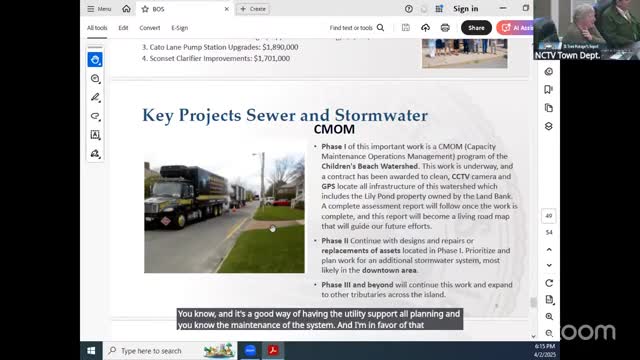Image resolution: width=640 pixels, height=360 pixels.
Task: Click Find text or tools search
Action: tap(357, 28)
